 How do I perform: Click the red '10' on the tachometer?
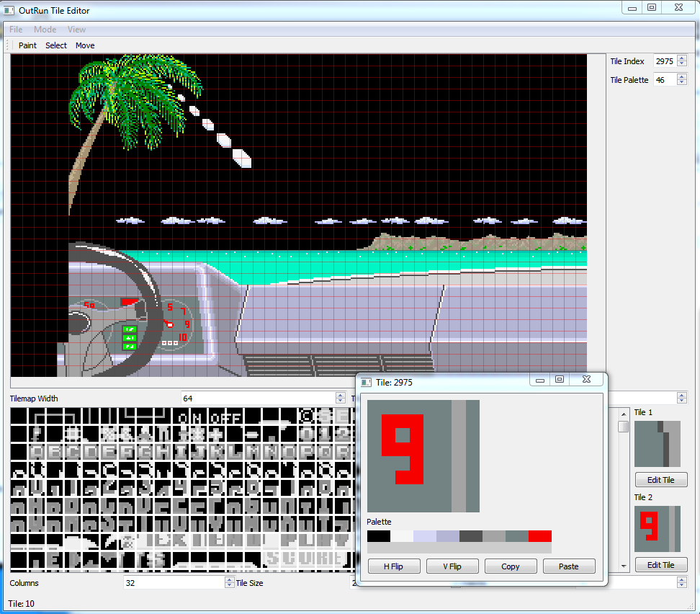[183, 337]
